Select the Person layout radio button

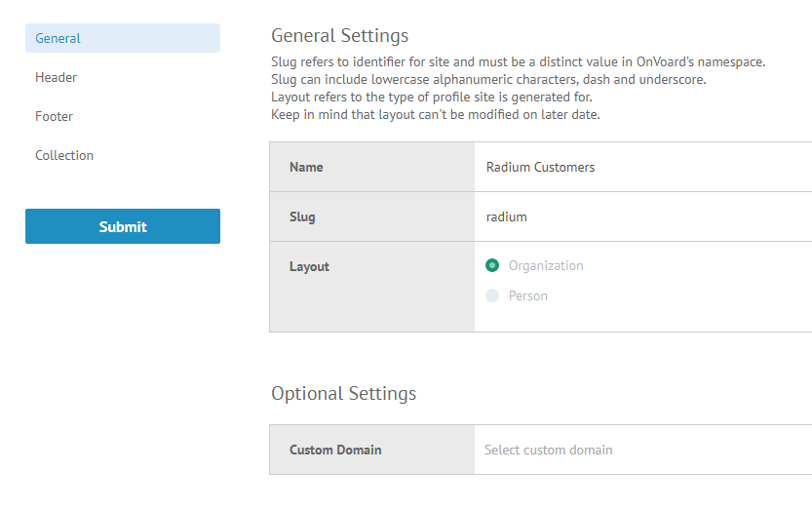coord(492,295)
